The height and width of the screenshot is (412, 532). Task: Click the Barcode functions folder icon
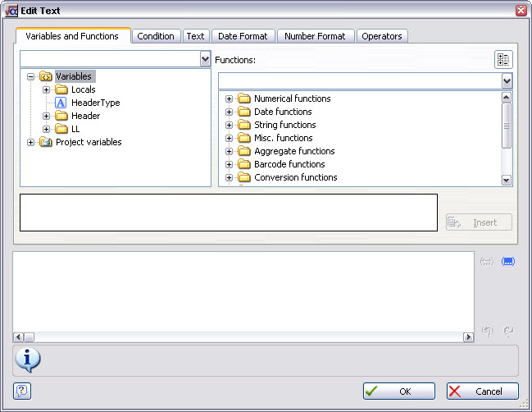(x=244, y=164)
